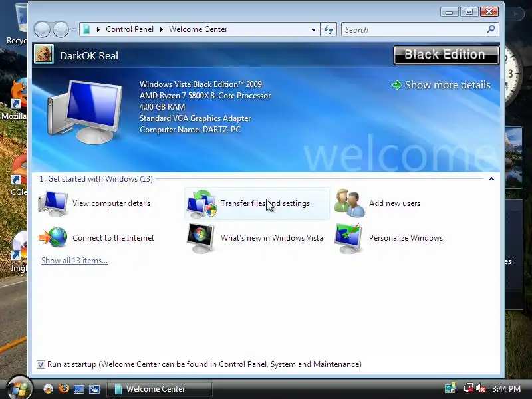Open View computer details icon
This screenshot has height=399, width=532.
click(53, 203)
